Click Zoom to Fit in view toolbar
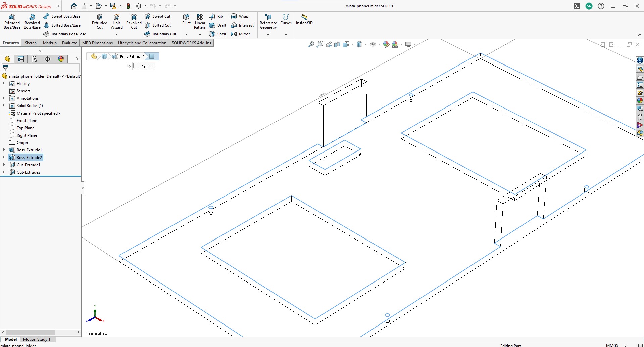 click(311, 44)
